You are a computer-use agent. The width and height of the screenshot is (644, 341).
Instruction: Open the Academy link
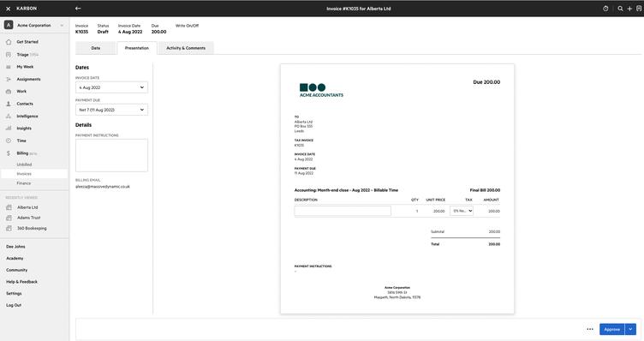click(x=15, y=259)
